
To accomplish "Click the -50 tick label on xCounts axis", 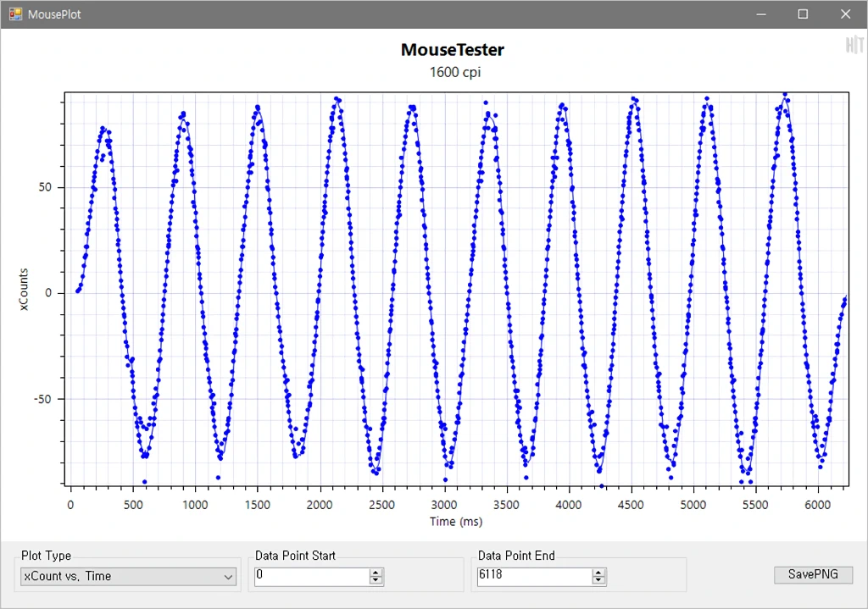I will [x=42, y=399].
